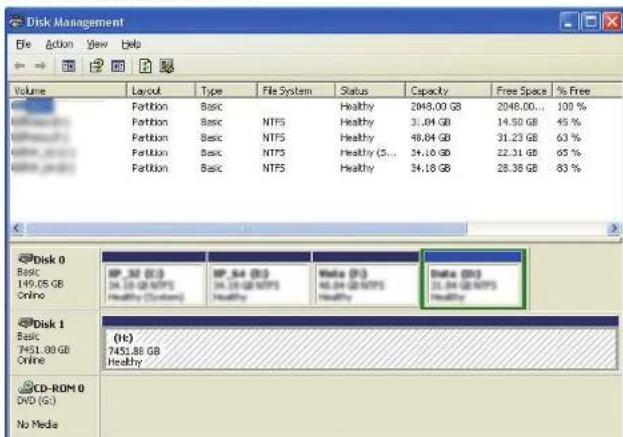Image resolution: width=623 pixels, height=437 pixels.
Task: Click the Forward arrow toolbar icon
Action: (41, 66)
